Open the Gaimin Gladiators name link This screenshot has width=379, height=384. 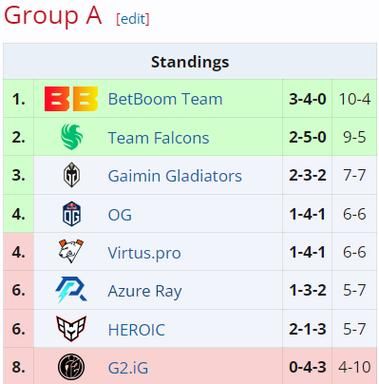[175, 176]
